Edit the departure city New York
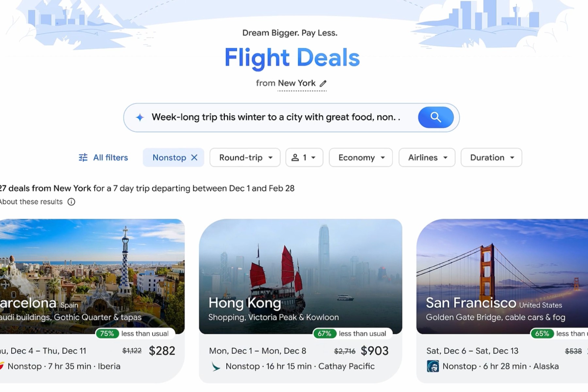This screenshot has height=392, width=588. 297,83
